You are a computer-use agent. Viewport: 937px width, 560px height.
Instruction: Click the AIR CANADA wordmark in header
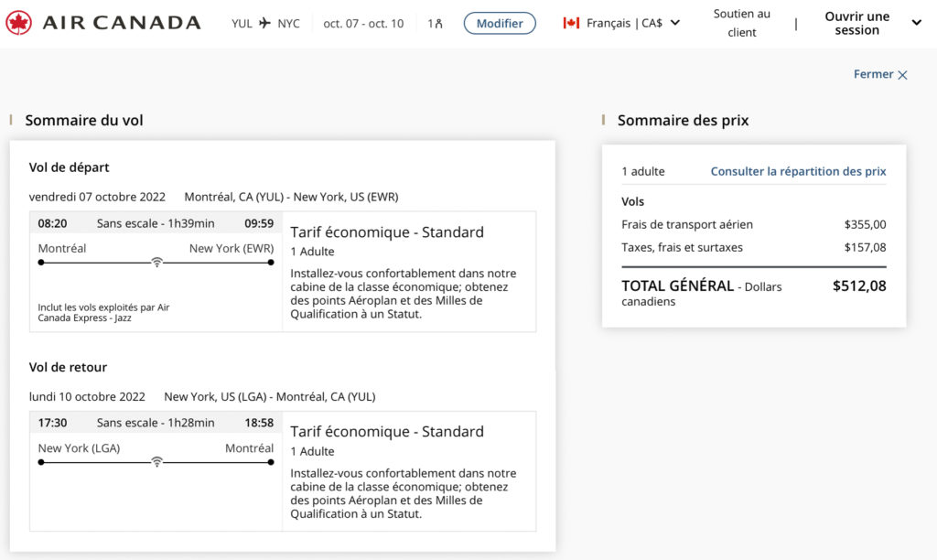122,23
